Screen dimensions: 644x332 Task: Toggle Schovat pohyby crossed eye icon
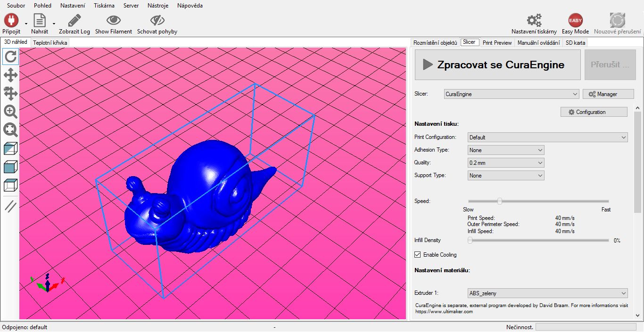pos(157,21)
